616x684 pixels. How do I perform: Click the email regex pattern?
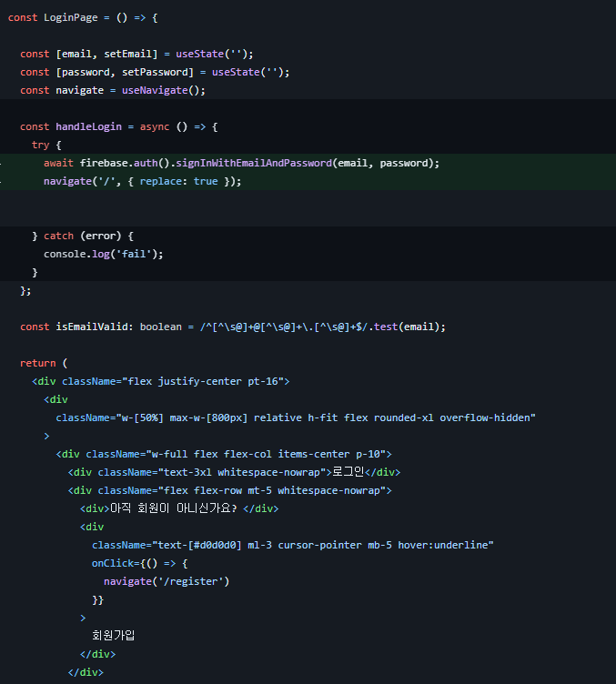(x=284, y=327)
